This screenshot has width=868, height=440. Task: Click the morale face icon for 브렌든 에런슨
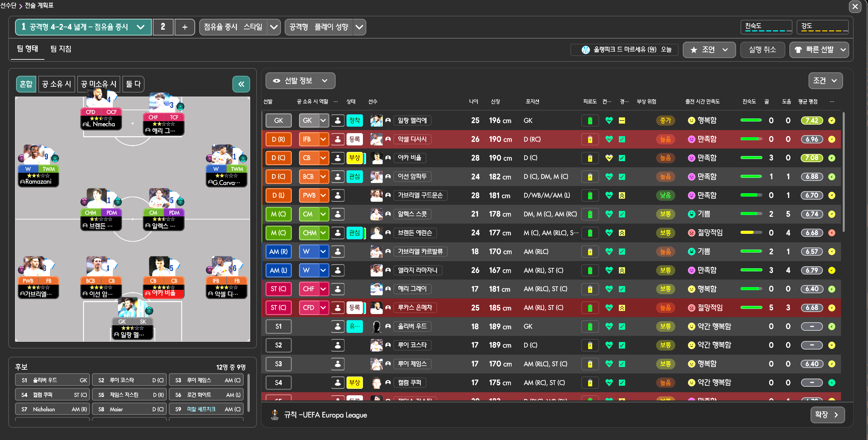pos(692,233)
